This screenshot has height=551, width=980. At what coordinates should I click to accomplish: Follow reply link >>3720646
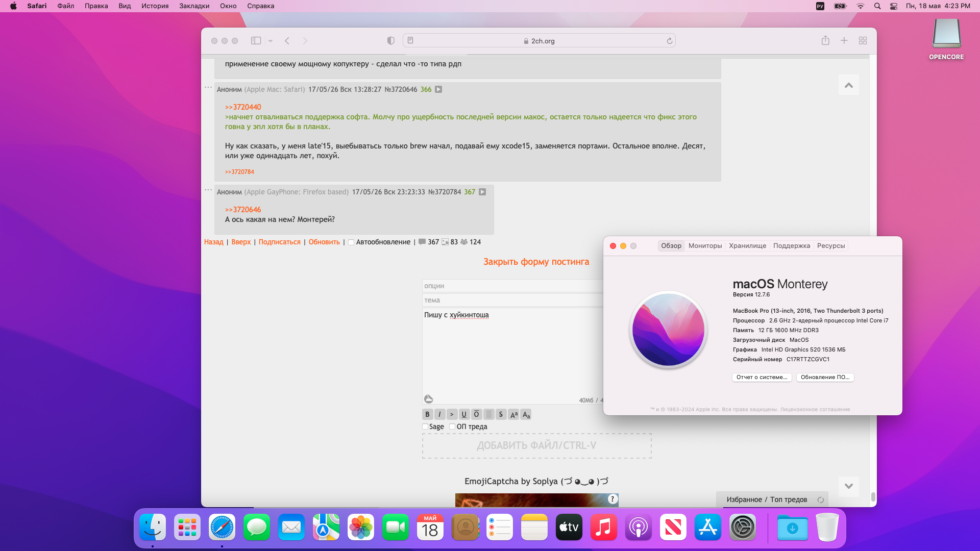click(x=243, y=210)
